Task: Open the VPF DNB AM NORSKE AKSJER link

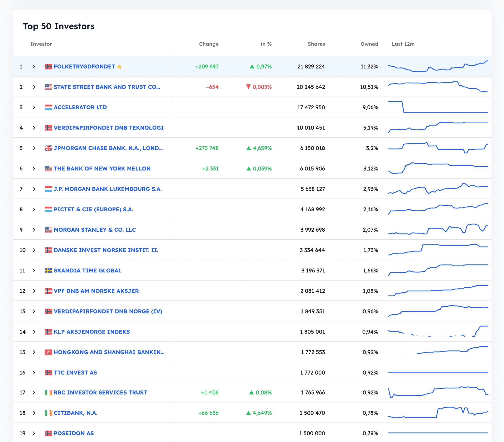Action: (96, 291)
